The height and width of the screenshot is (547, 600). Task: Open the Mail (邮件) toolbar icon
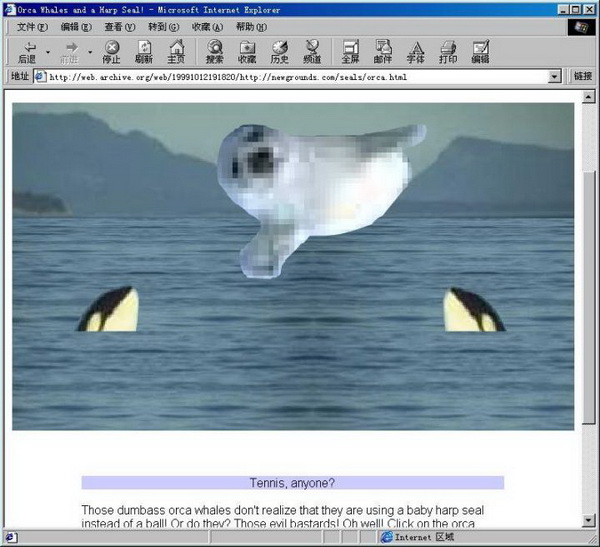click(383, 51)
